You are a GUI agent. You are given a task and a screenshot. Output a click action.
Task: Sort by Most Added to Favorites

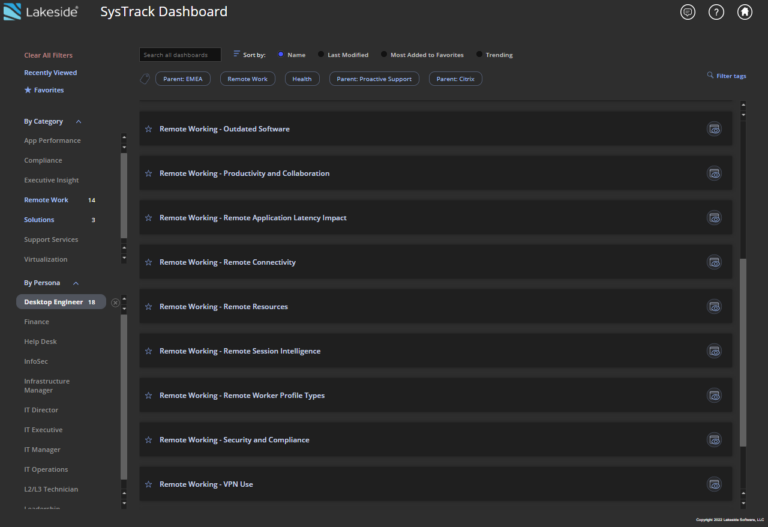384,54
